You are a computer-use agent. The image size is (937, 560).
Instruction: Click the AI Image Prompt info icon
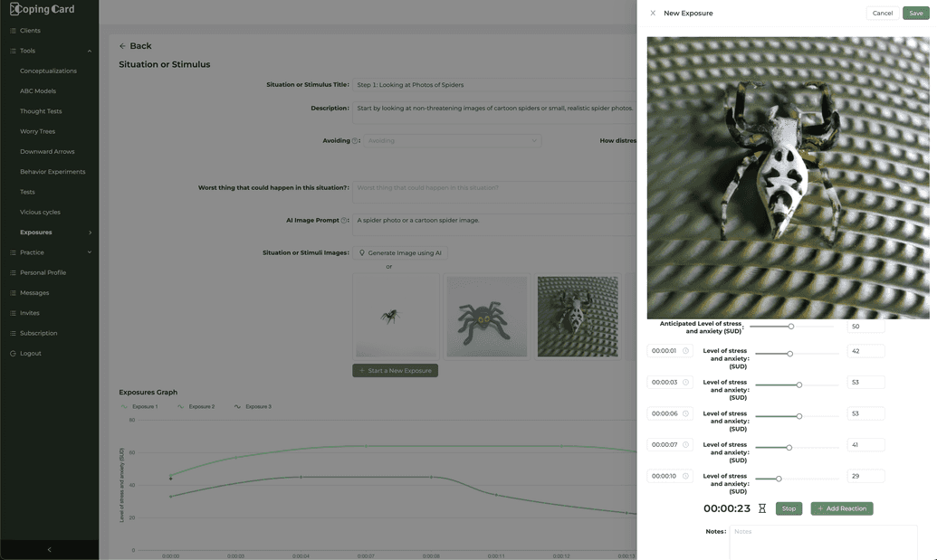point(344,221)
